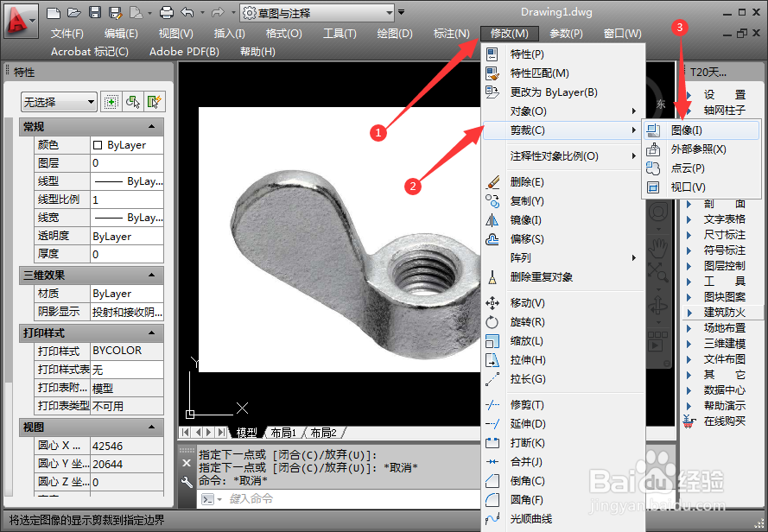This screenshot has width=768, height=532.
Task: Click the 删除(E) erase icon
Action: [x=492, y=182]
